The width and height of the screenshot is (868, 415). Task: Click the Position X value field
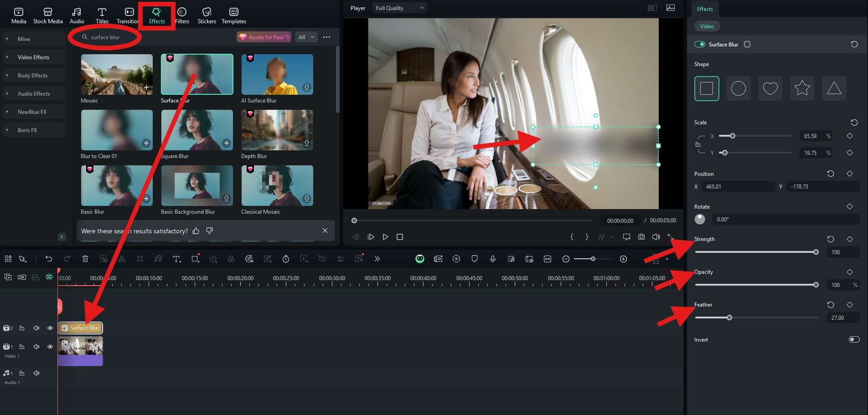click(x=738, y=187)
